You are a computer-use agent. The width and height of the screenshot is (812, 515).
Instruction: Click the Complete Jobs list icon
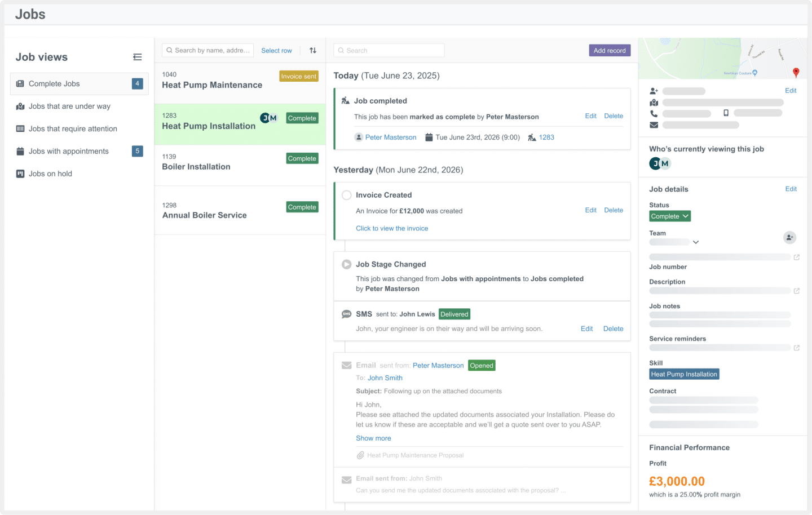pyautogui.click(x=20, y=84)
